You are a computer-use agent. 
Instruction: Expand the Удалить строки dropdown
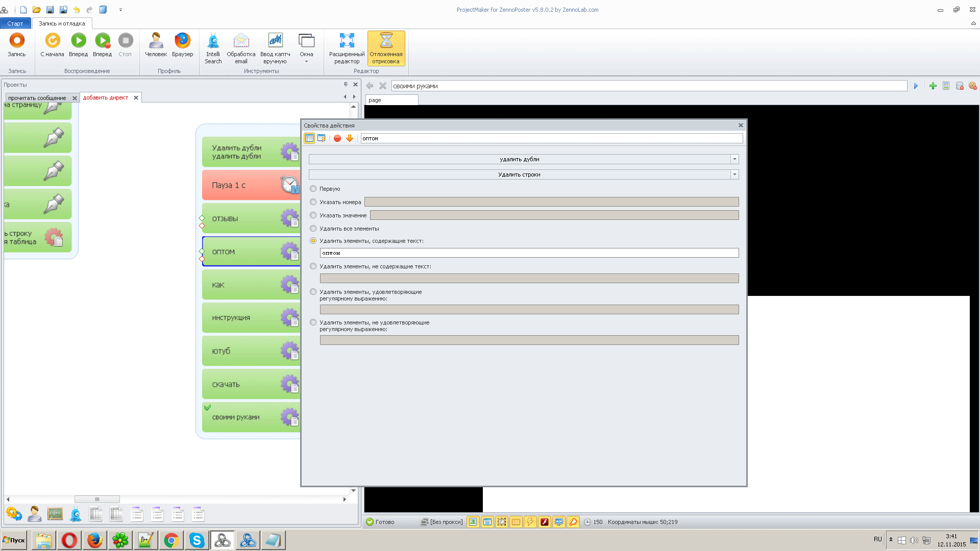coord(734,174)
